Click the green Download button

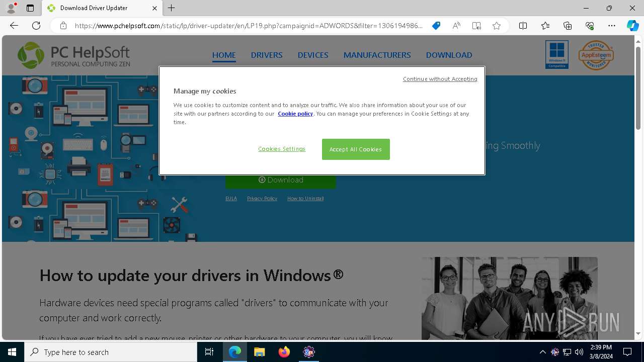pyautogui.click(x=281, y=180)
